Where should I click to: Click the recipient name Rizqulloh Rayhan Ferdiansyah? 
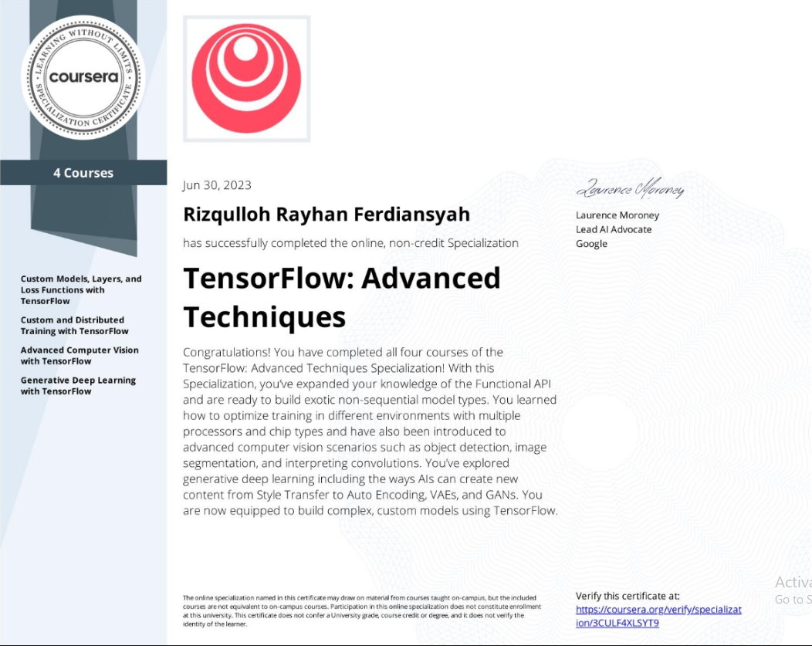[x=326, y=215]
